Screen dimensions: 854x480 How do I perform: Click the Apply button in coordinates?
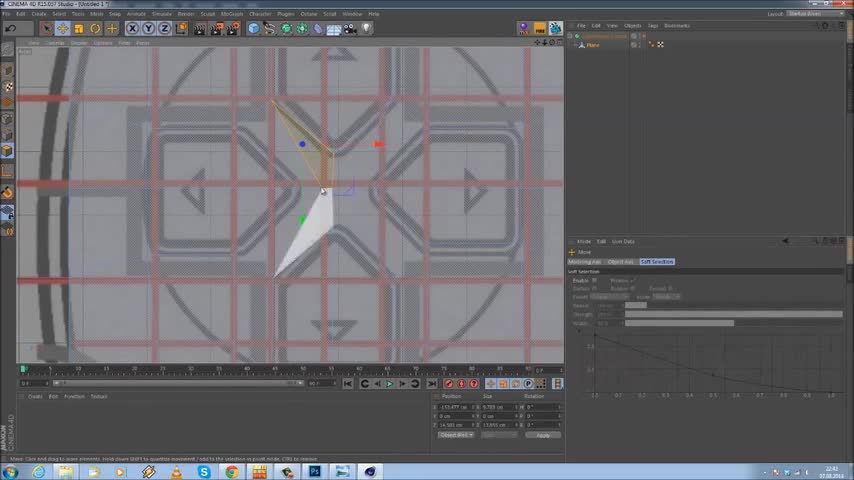[x=543, y=435]
